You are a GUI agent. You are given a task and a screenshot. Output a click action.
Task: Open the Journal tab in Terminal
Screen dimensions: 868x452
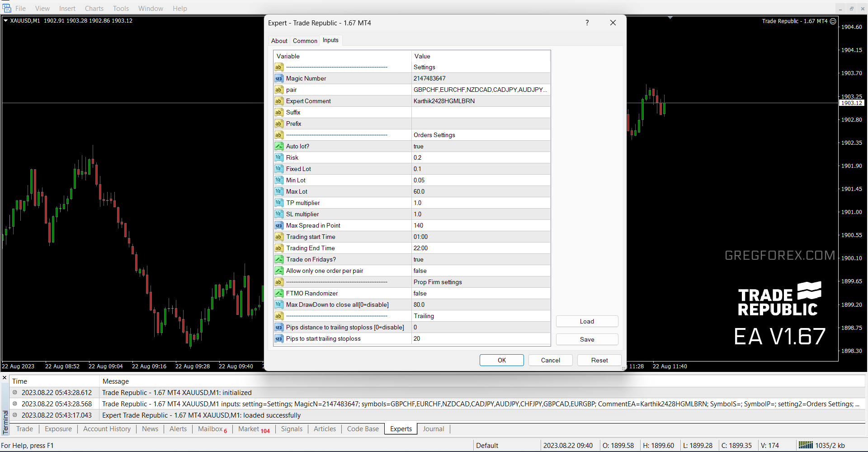tap(433, 429)
